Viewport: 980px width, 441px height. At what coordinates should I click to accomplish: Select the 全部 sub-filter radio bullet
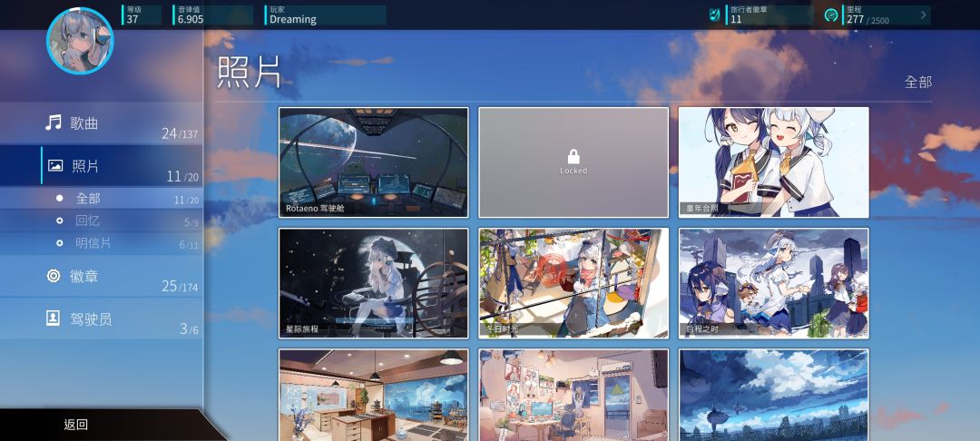pyautogui.click(x=59, y=198)
